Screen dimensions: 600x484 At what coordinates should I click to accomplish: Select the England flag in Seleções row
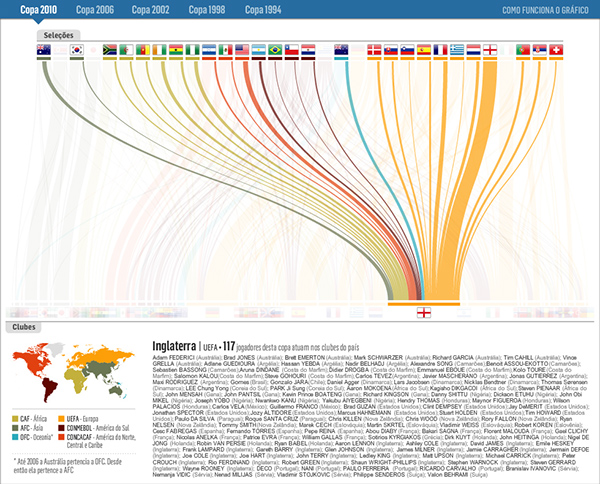(490, 50)
